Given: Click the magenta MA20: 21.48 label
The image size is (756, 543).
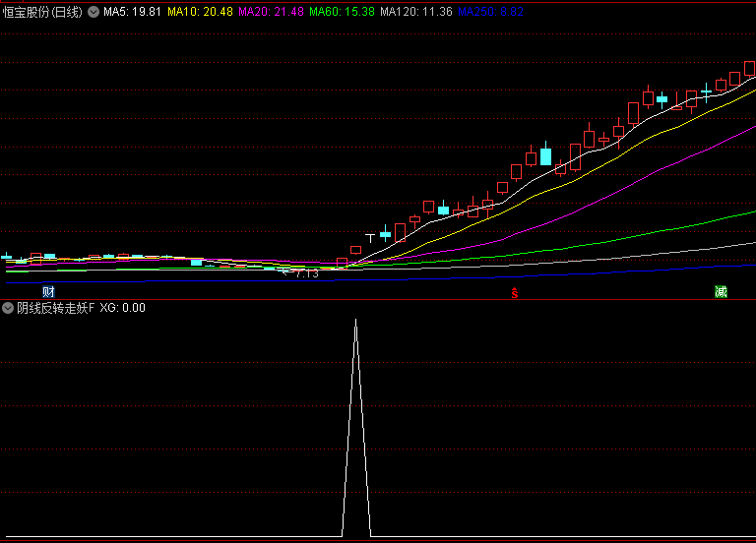Looking at the screenshot, I should click(271, 12).
